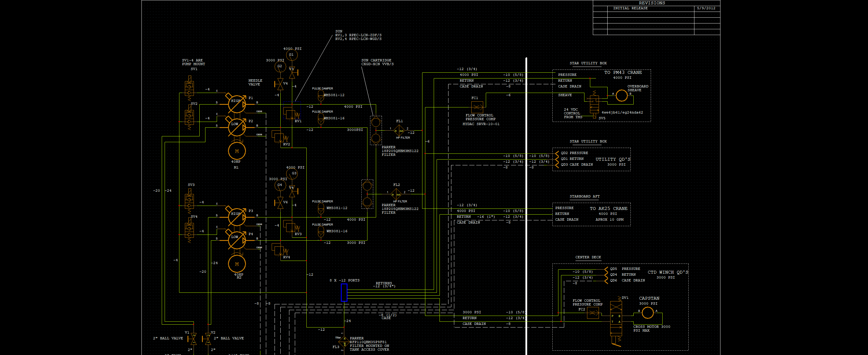Select the CAPSTAN label
This screenshot has height=355, width=868.
pos(649,298)
